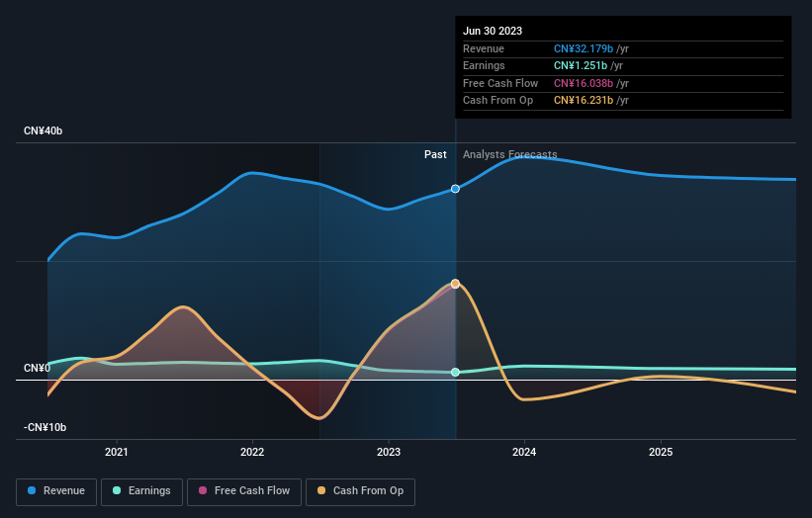Click Free Cash Flow value CN¥16.038b
The width and height of the screenshot is (812, 518).
click(584, 83)
